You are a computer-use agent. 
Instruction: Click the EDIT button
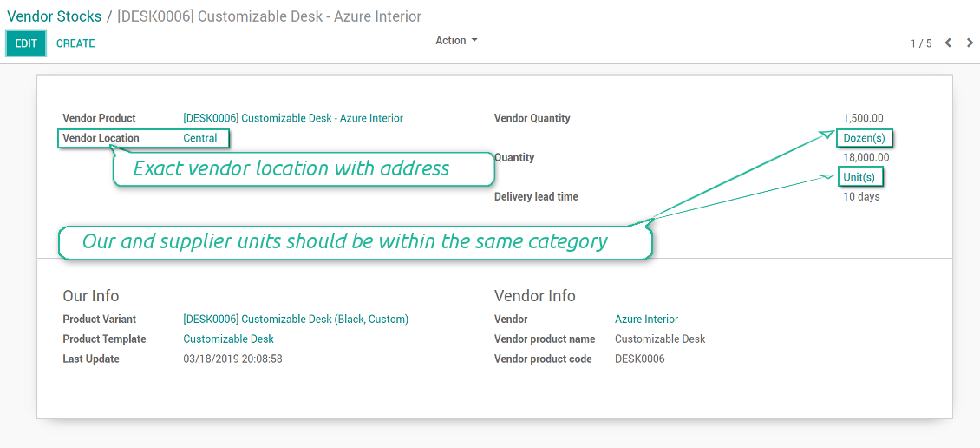click(26, 43)
